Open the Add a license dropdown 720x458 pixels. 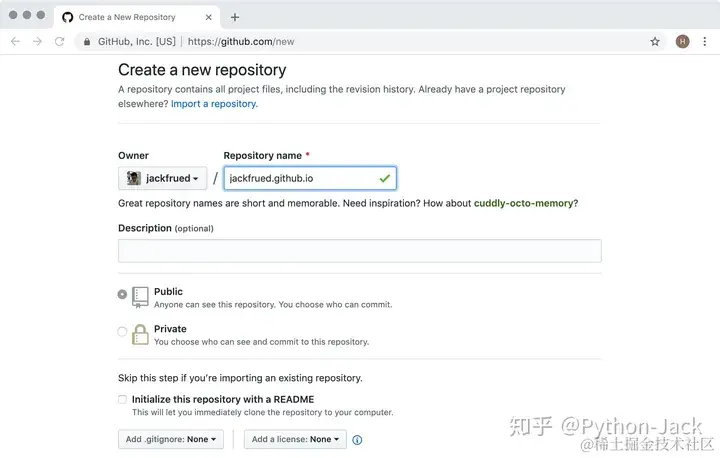(x=295, y=439)
